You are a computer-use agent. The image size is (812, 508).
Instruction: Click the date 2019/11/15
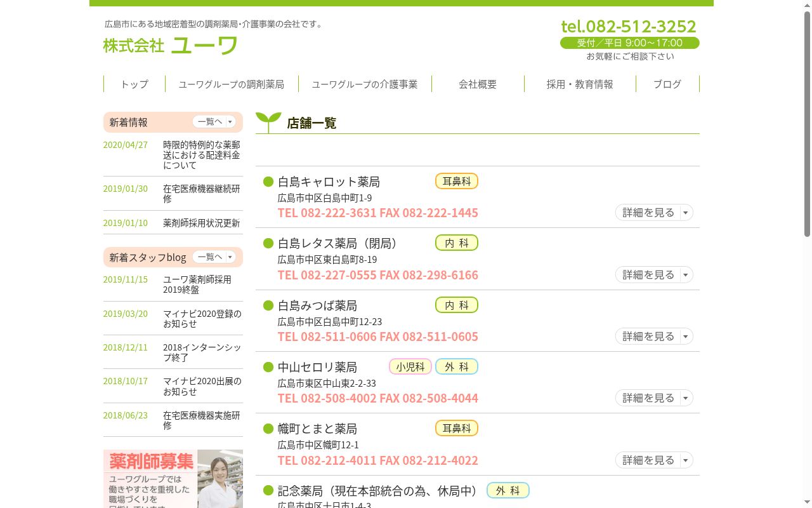[126, 279]
